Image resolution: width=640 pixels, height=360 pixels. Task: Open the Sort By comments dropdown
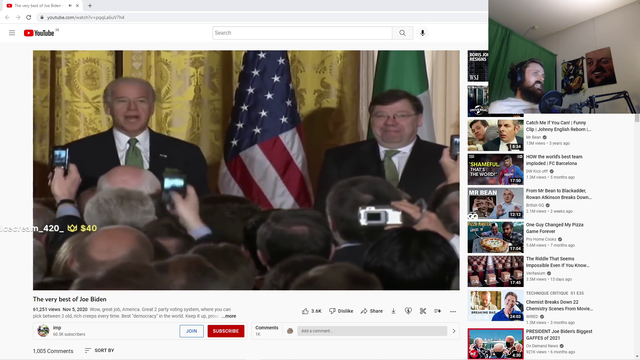[x=100, y=351]
